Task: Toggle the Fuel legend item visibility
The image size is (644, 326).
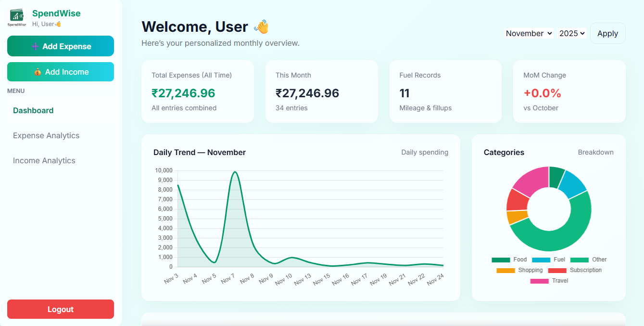Action: (x=549, y=260)
